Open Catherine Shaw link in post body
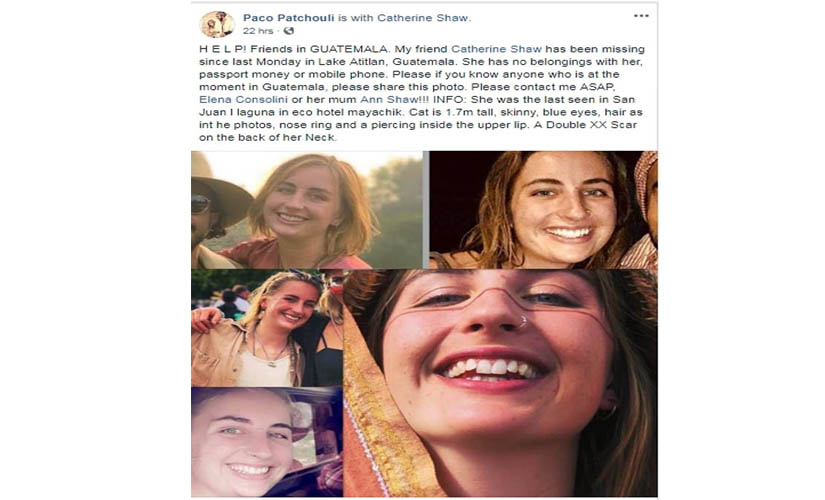This screenshot has width=825, height=500. click(x=496, y=49)
